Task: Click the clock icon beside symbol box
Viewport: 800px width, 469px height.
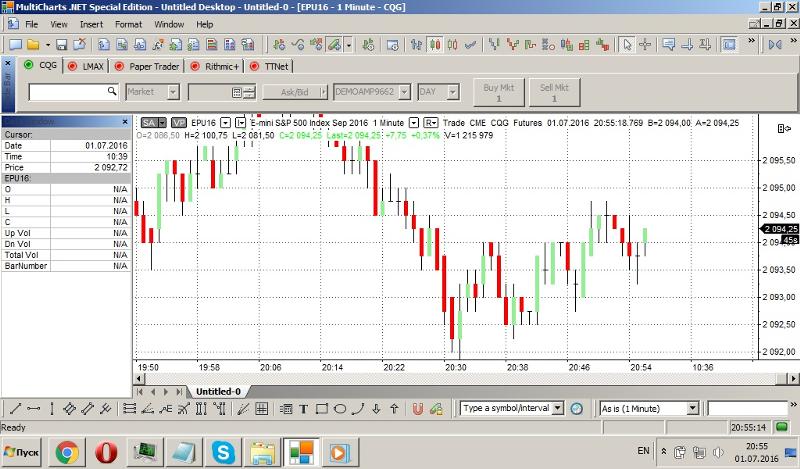Action: point(576,408)
